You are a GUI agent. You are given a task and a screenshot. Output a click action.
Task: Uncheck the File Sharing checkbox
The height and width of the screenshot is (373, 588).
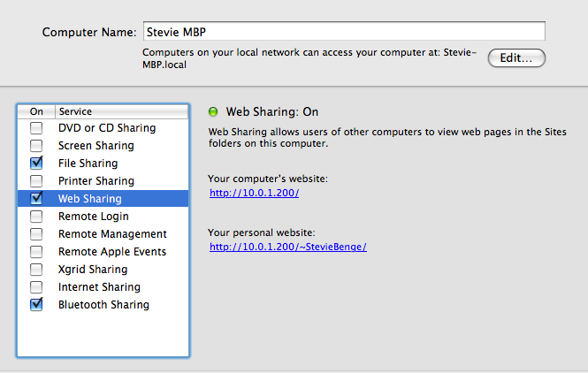coord(36,163)
